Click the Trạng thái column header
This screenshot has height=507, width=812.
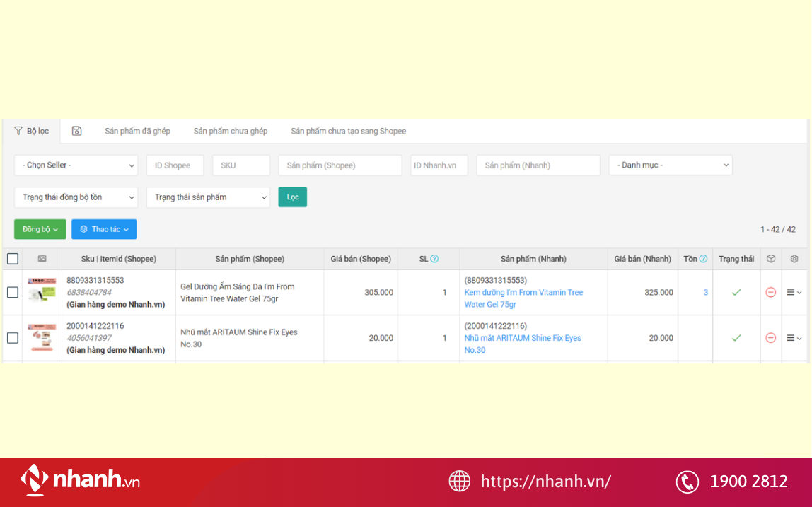point(736,258)
